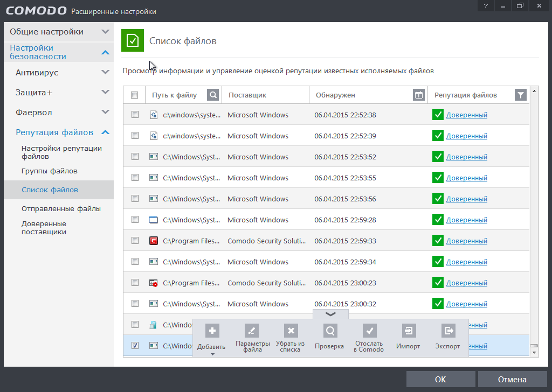Open Отправленные файлы page
The height and width of the screenshot is (392, 552).
click(61, 209)
